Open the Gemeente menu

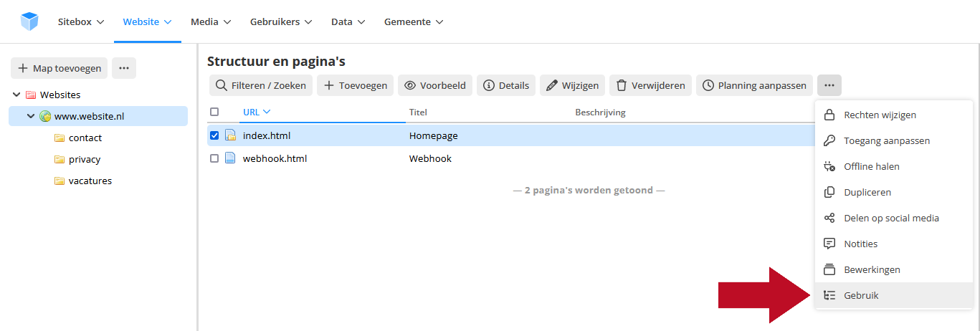[x=414, y=21]
